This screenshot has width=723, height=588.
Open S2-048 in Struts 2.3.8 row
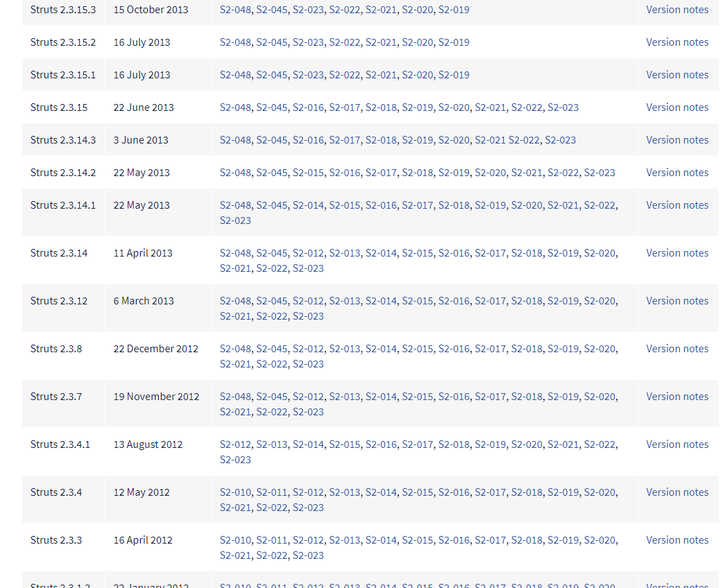click(x=236, y=349)
